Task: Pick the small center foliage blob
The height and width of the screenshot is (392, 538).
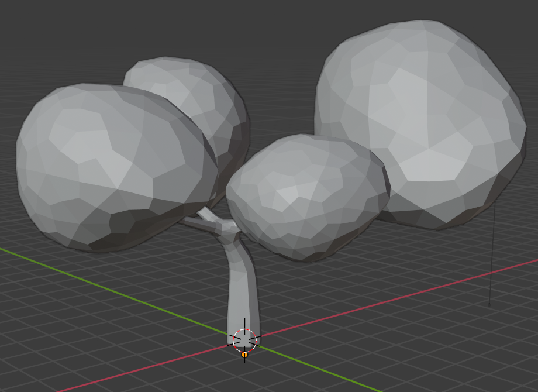Action: click(x=307, y=196)
